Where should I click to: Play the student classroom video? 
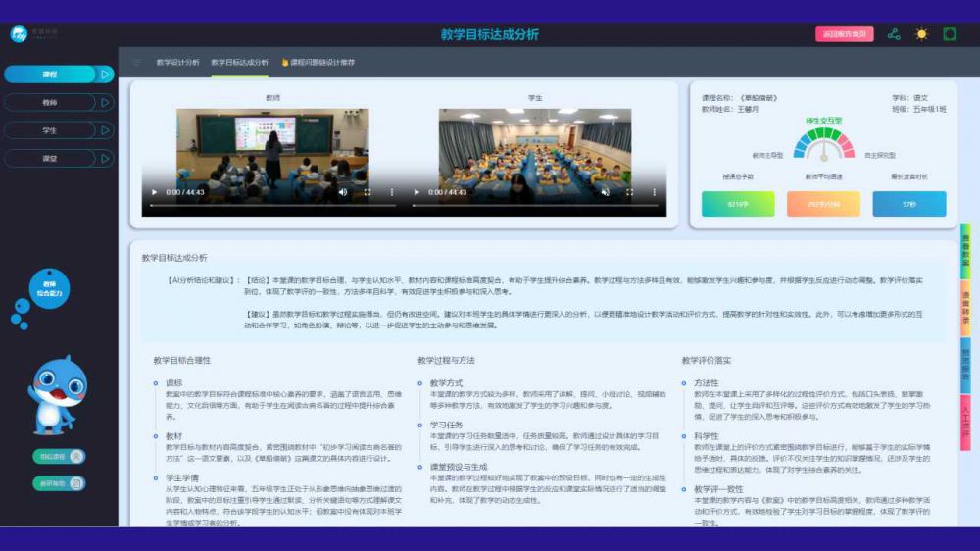pyautogui.click(x=417, y=193)
